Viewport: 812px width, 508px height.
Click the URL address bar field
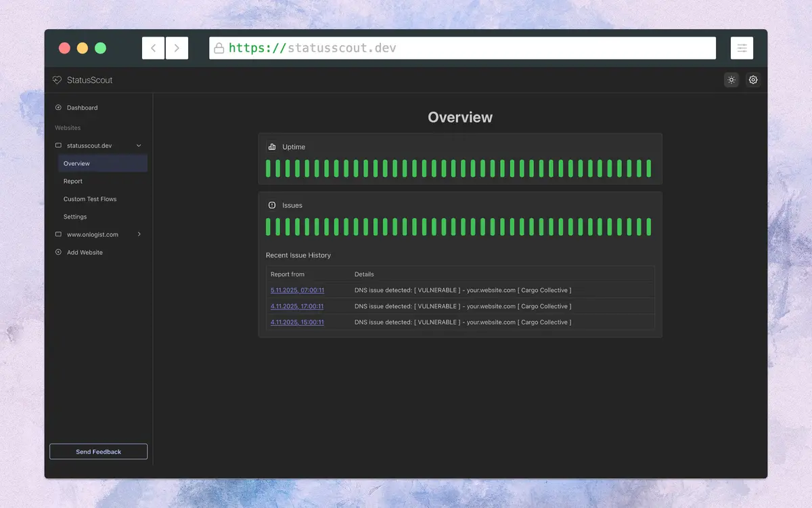point(462,48)
